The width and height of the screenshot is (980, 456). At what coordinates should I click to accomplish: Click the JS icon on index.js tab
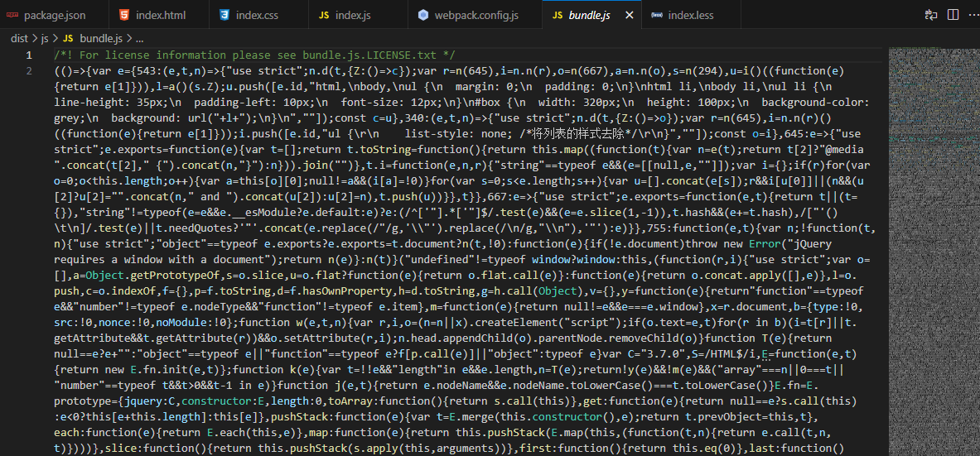click(x=324, y=15)
